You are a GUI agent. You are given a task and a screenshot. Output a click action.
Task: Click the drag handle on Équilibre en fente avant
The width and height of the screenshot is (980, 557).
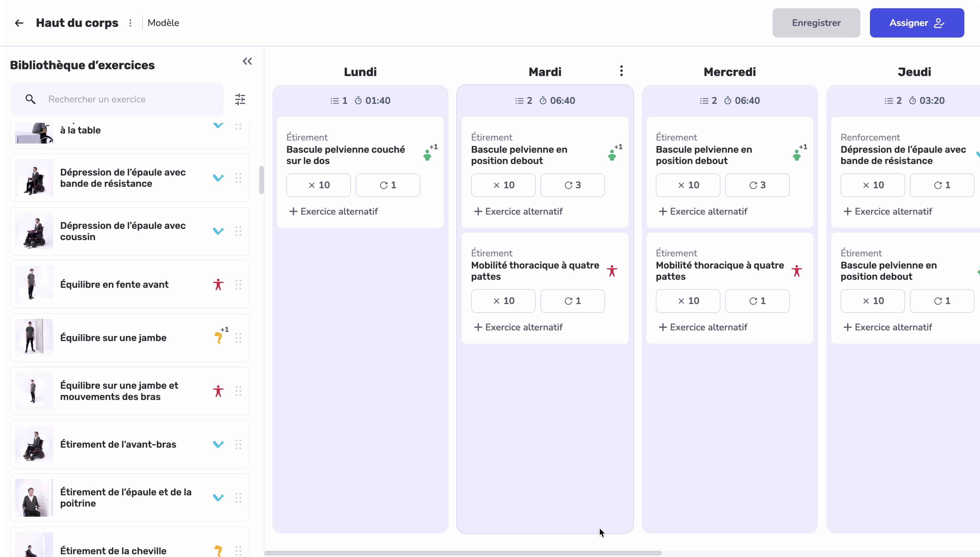239,284
